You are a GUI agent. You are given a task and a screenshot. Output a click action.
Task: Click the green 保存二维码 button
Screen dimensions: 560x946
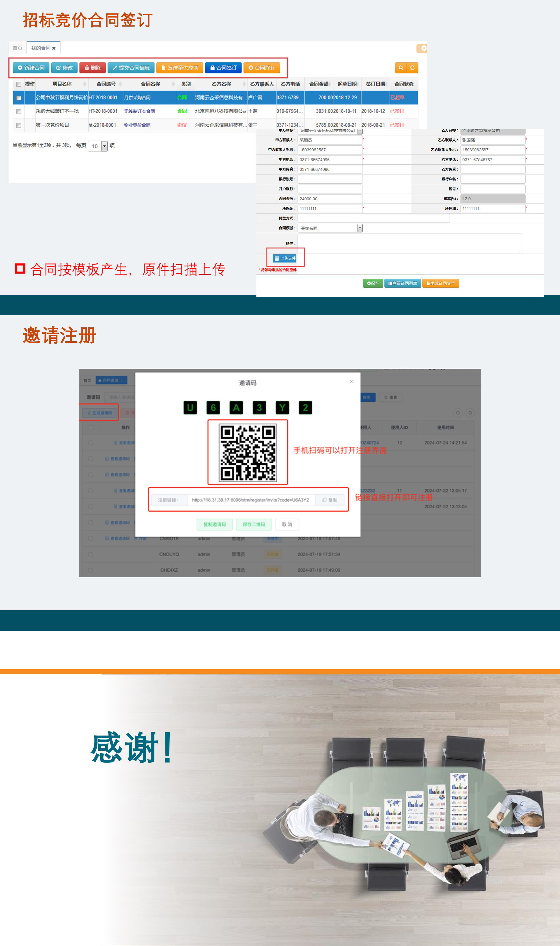coord(254,524)
